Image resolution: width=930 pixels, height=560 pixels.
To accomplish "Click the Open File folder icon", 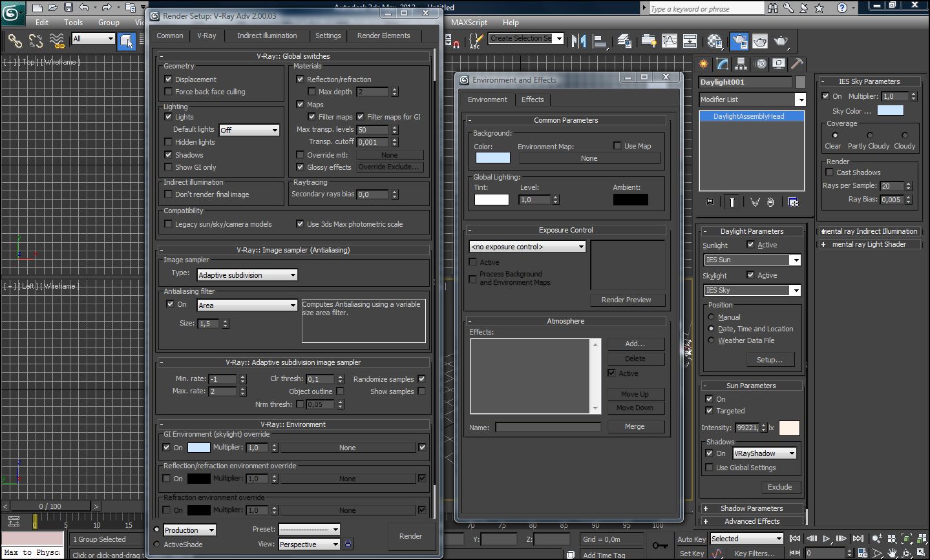I will [x=53, y=7].
